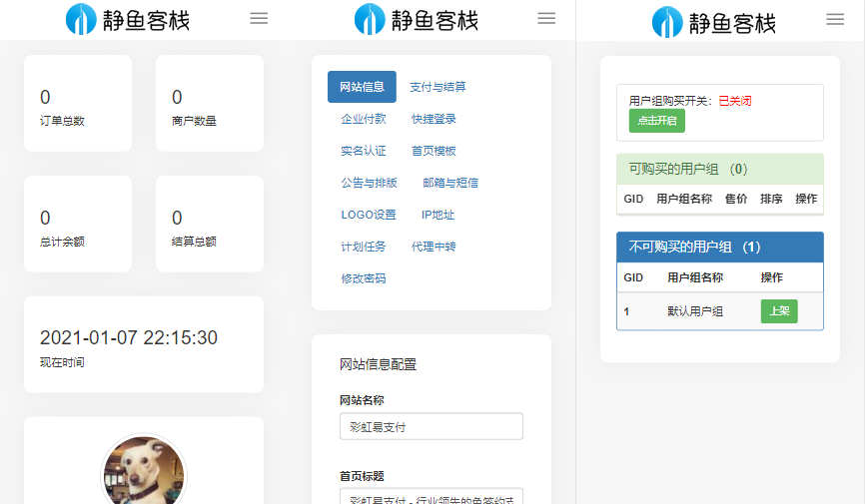Open the 实名认证 settings
Image resolution: width=865 pixels, height=504 pixels.
click(364, 151)
